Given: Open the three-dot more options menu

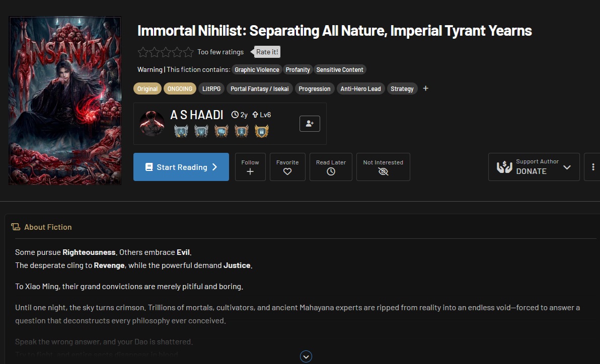Looking at the screenshot, I should click(593, 167).
